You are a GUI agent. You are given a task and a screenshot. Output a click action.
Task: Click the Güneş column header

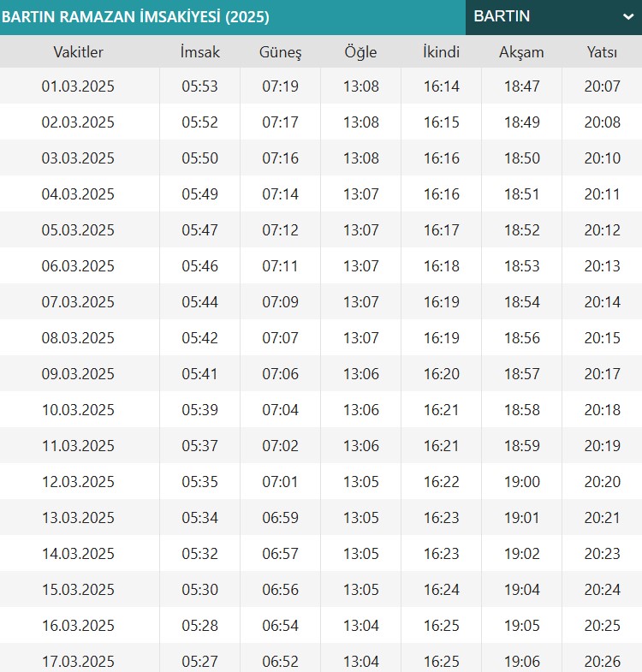[280, 52]
